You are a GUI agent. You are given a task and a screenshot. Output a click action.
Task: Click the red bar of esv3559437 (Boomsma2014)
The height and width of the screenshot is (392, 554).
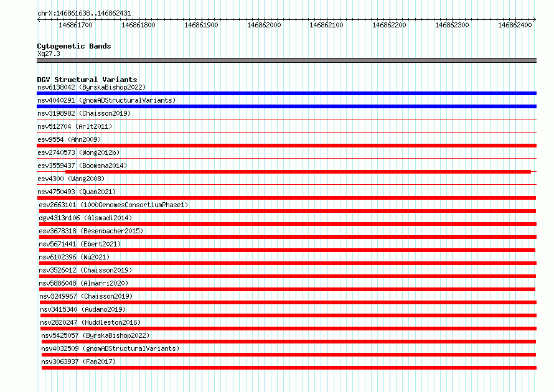coord(298,172)
